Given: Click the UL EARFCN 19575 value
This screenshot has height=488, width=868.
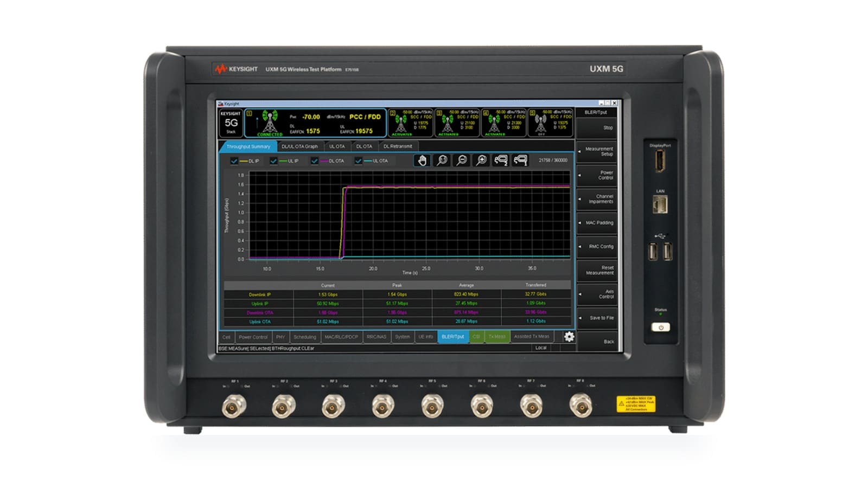Looking at the screenshot, I should click(x=364, y=131).
